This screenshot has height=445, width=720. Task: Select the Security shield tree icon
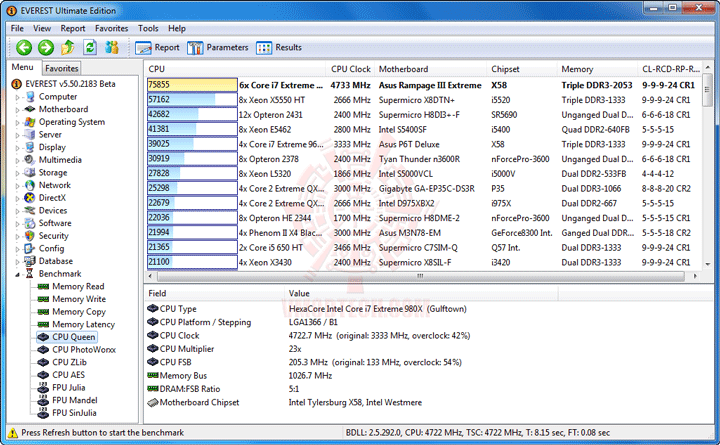pos(30,236)
